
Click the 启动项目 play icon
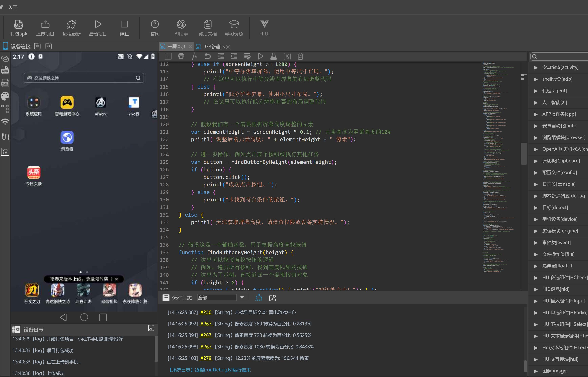coord(98,24)
